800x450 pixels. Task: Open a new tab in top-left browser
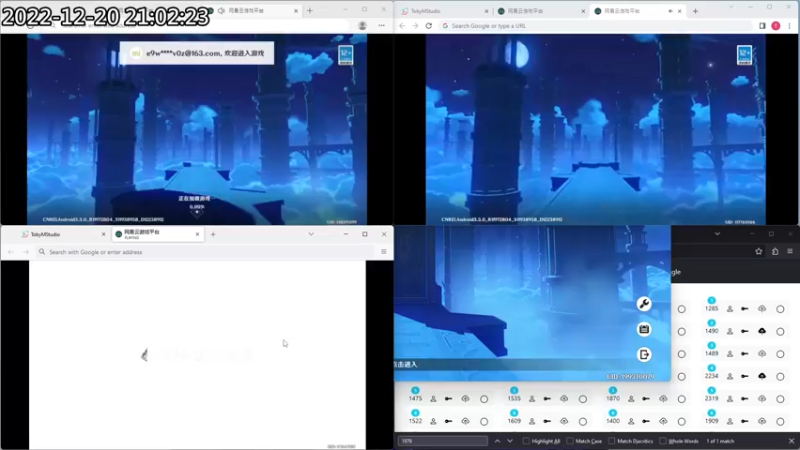click(310, 10)
